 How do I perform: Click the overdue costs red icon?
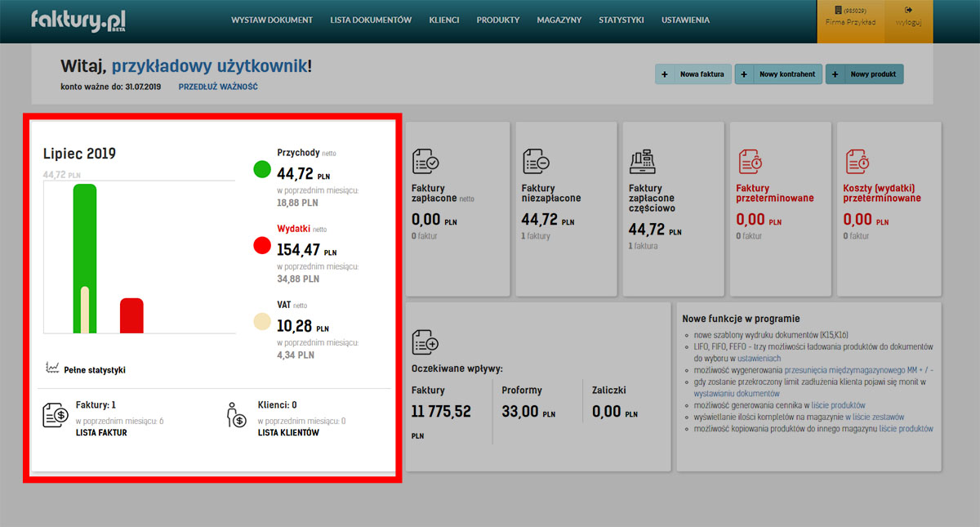coord(857,161)
